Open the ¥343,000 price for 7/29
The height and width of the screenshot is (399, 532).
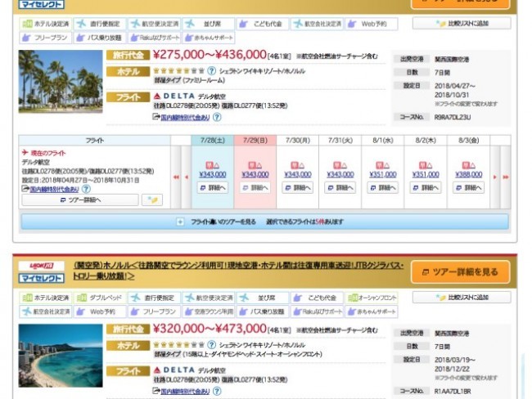[x=255, y=174]
